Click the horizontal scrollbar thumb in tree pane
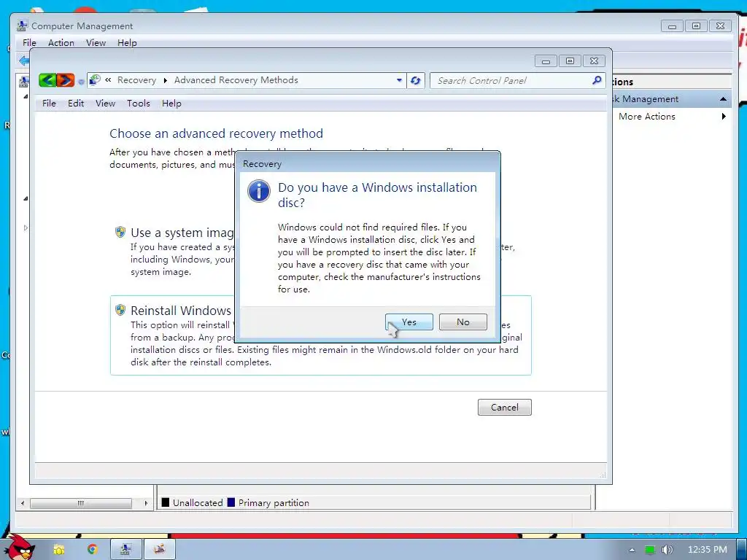Screen dimensions: 747x560 point(81,503)
